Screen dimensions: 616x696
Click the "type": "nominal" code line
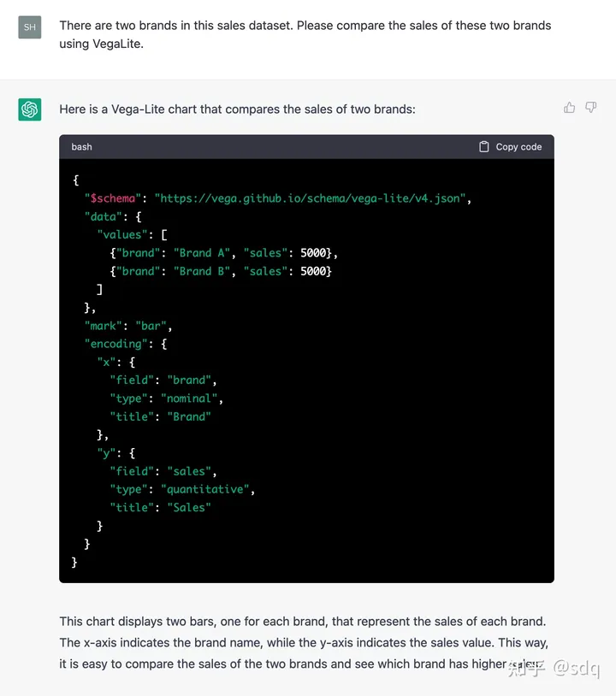166,398
